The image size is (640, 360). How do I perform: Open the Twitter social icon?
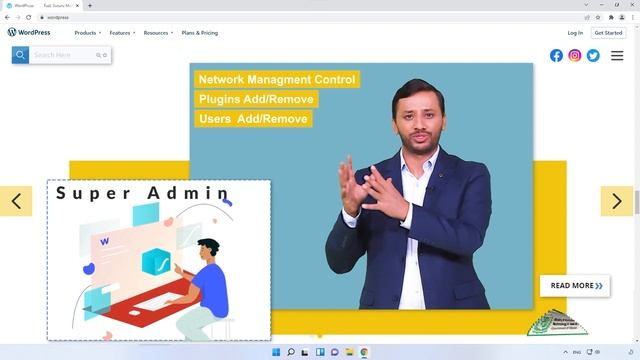593,56
